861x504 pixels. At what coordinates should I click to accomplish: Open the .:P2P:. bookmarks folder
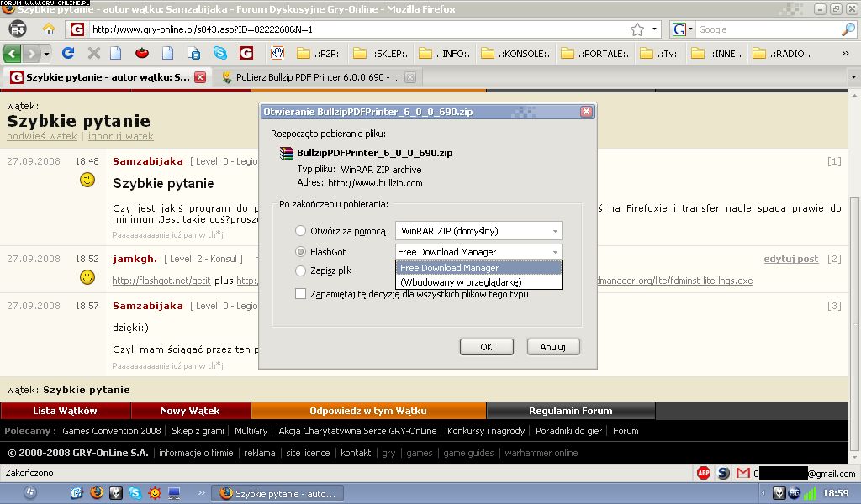(x=319, y=53)
